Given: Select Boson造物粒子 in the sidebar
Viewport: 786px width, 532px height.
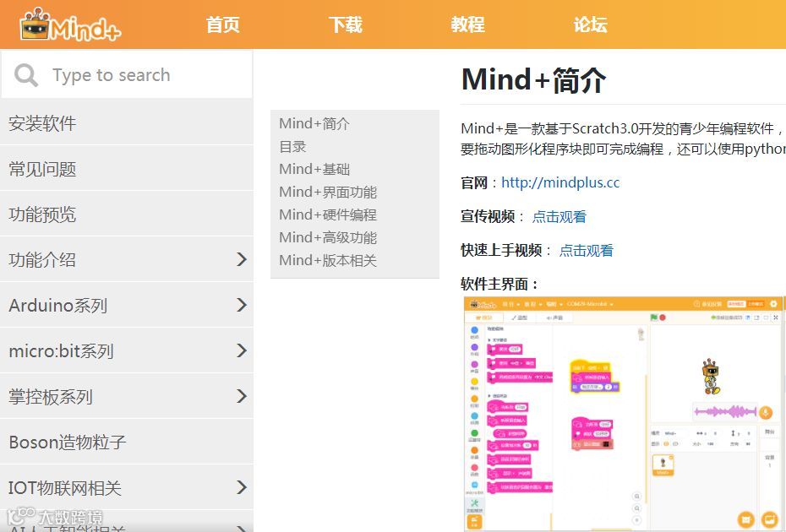Looking at the screenshot, I should [x=126, y=442].
